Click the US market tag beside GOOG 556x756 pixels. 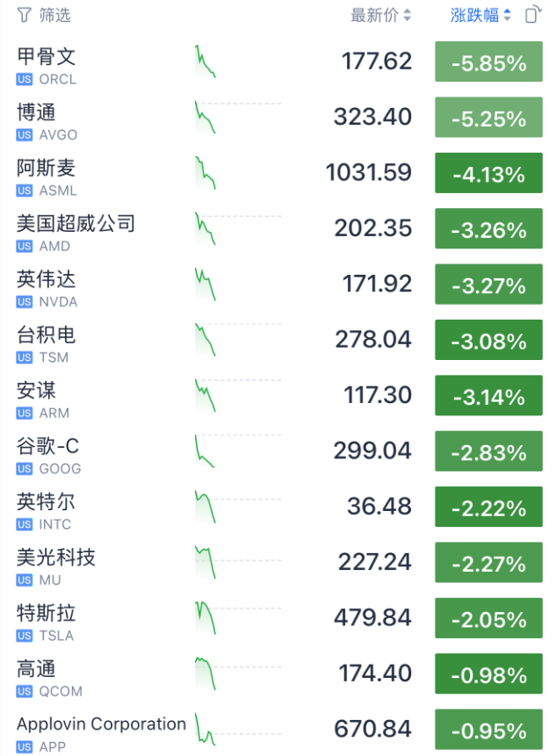(x=25, y=469)
